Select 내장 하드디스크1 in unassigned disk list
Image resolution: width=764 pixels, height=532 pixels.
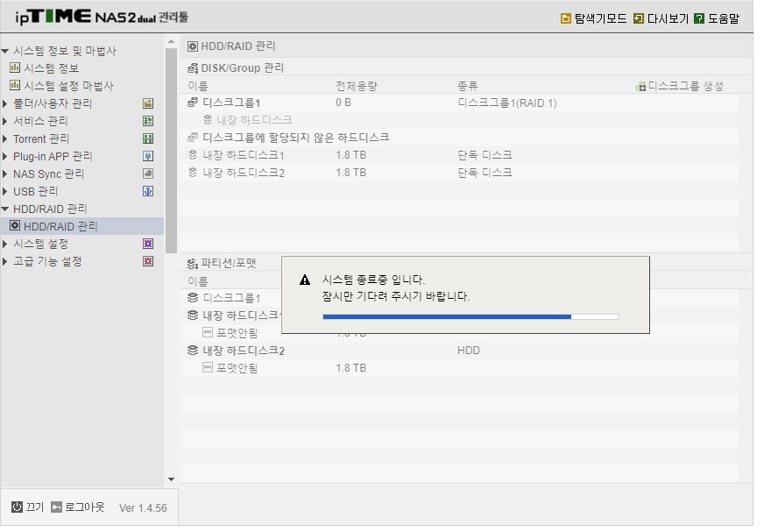tap(459, 155)
